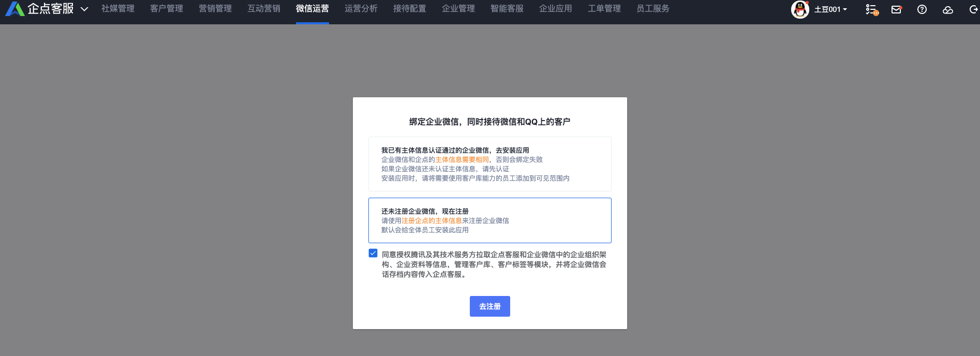Viewport: 980px width, 356px height.
Task: Click the QQ penguin user avatar
Action: pos(800,9)
